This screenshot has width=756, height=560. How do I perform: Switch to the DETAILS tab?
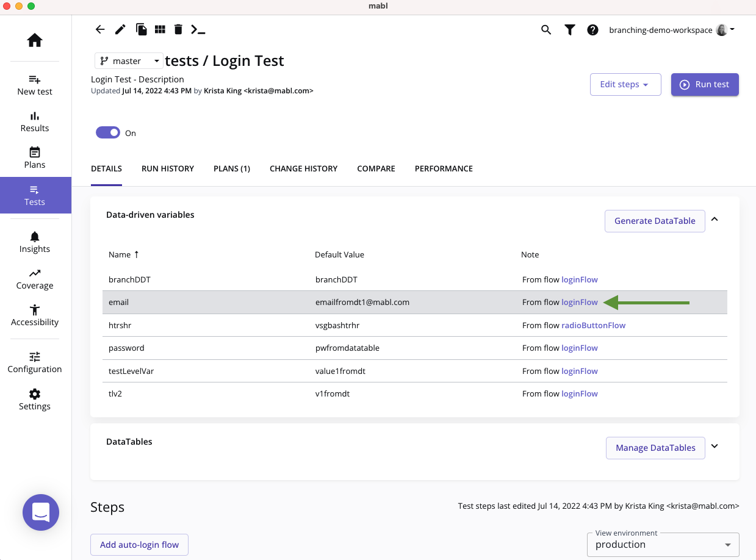106,169
